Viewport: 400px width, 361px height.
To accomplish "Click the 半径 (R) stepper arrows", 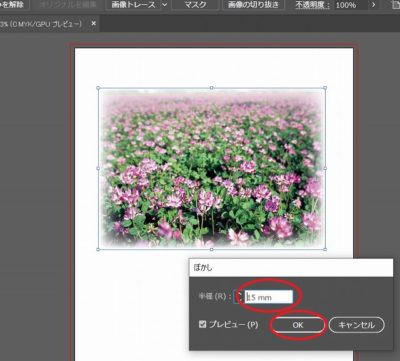I will pos(239,297).
